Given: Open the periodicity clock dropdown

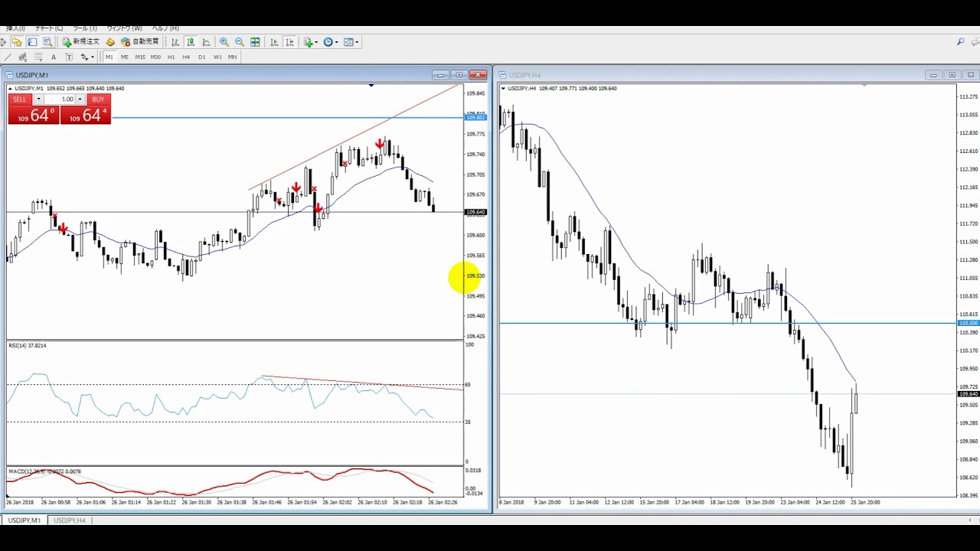Looking at the screenshot, I should coord(331,42).
